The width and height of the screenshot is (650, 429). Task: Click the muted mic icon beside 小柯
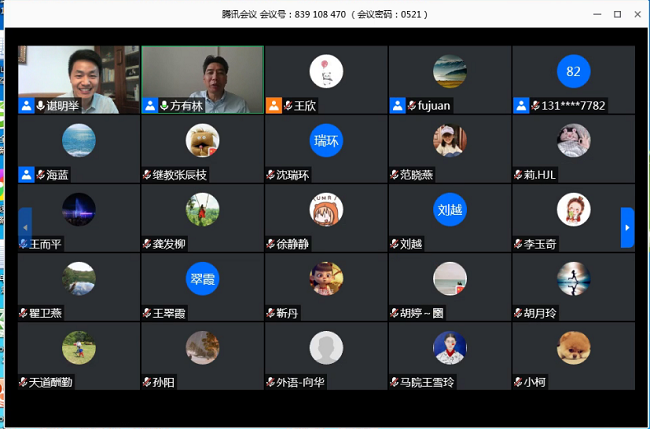[518, 382]
